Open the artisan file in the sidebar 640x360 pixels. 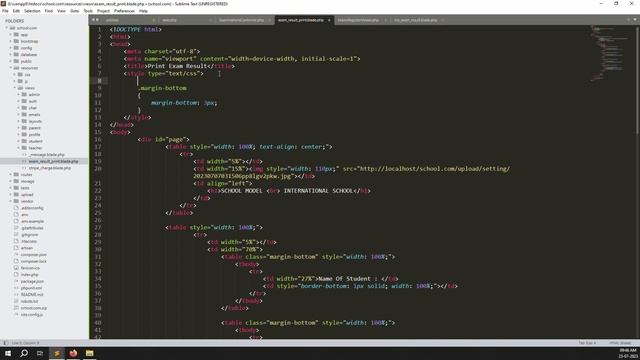coord(27,248)
